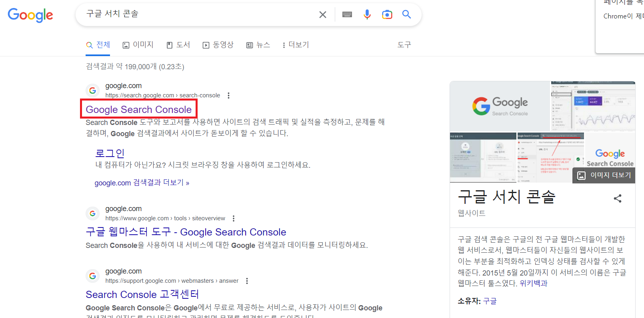
Task: Click the 검색결과 약 199,000개 result count
Action: pos(135,66)
